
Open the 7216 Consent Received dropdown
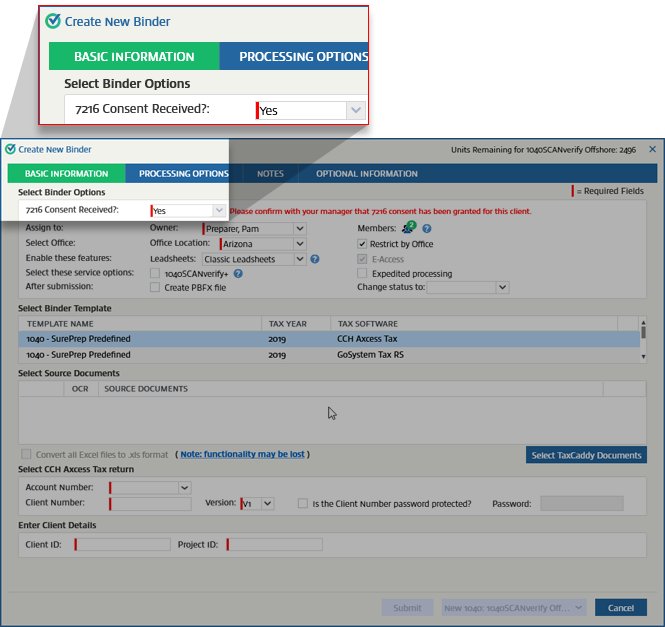[x=219, y=210]
